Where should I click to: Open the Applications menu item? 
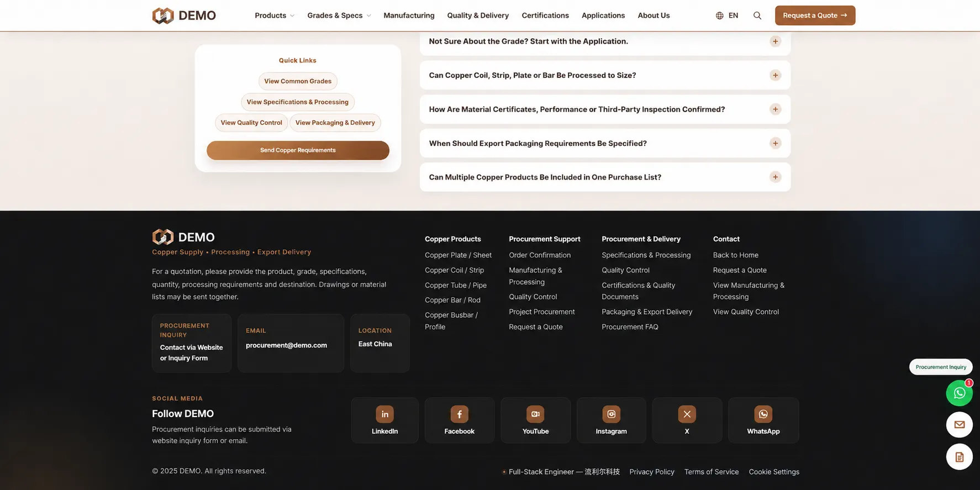coord(603,15)
